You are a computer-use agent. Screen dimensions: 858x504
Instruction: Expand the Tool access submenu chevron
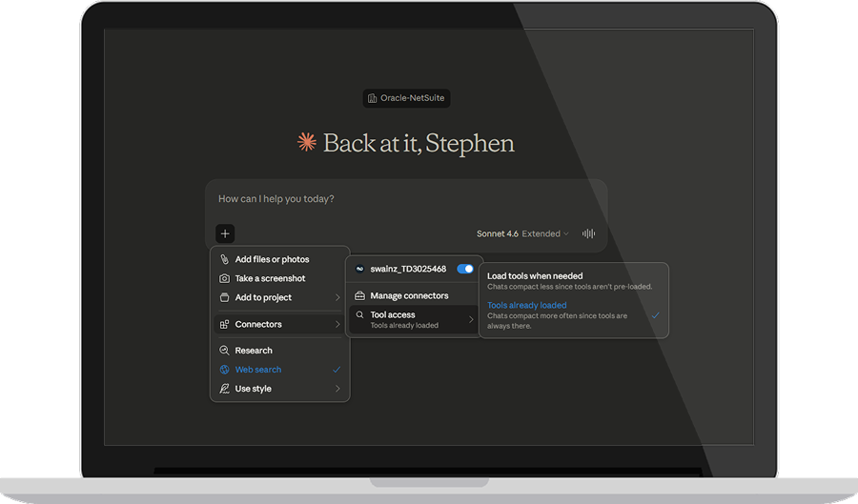tap(471, 319)
